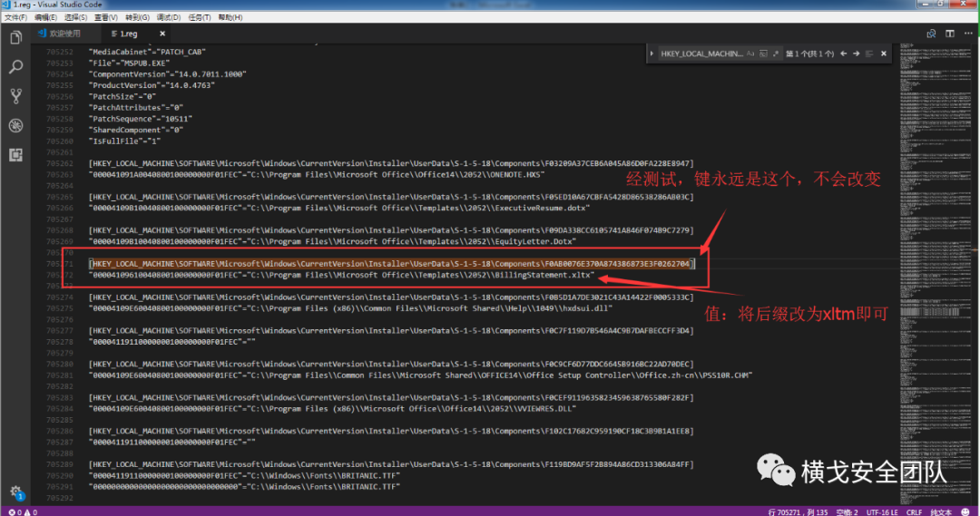Click the "ComponentVersion"="14.0.7011.1000" line
The width and height of the screenshot is (980, 516).
tap(168, 74)
